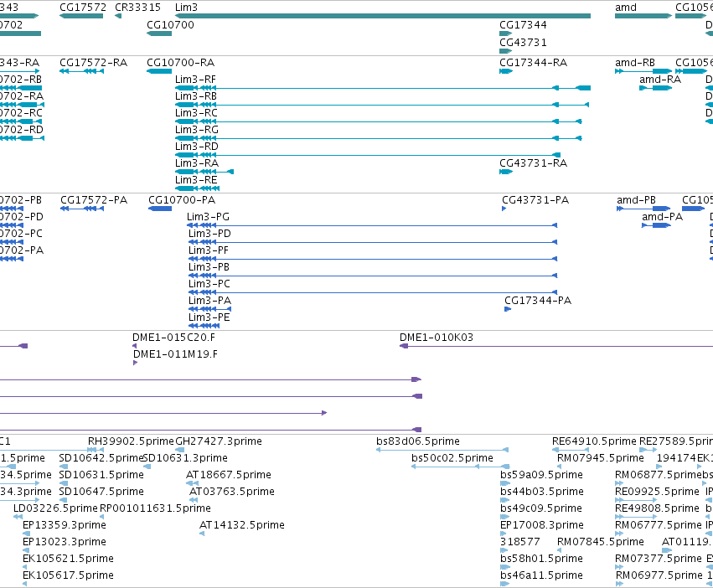Select EST EP13359.3prime
This screenshot has height=588, width=713.
[x=65, y=525]
